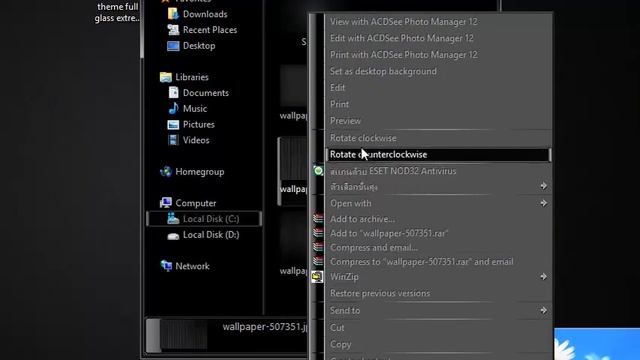Click Local Disk (C:) drive icon

click(173, 219)
